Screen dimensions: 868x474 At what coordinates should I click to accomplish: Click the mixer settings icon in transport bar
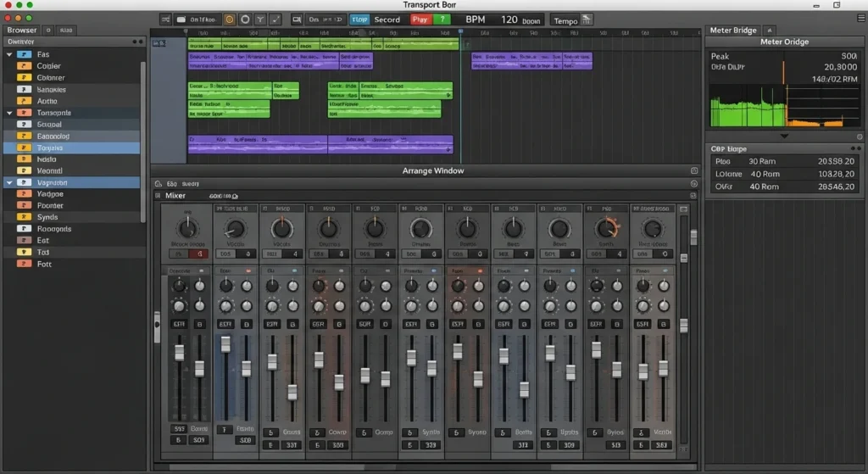pos(165,20)
